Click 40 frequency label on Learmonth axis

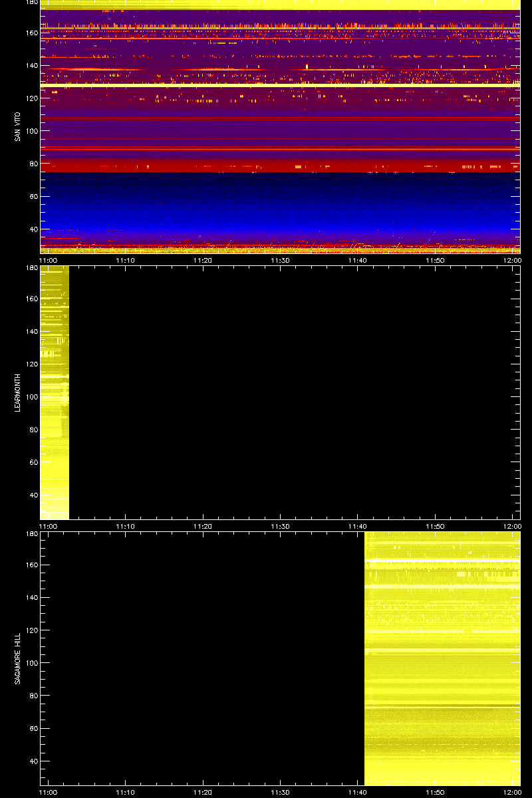tap(33, 495)
